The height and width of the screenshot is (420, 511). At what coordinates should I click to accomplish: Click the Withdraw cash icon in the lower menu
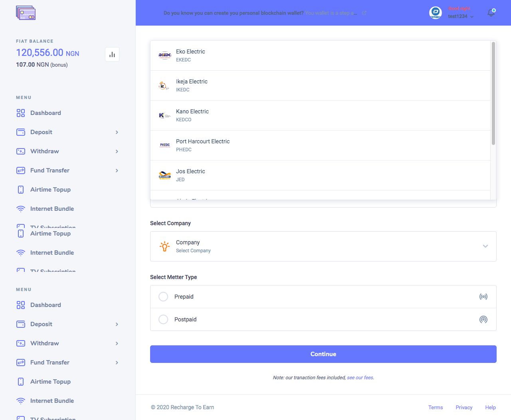[21, 343]
